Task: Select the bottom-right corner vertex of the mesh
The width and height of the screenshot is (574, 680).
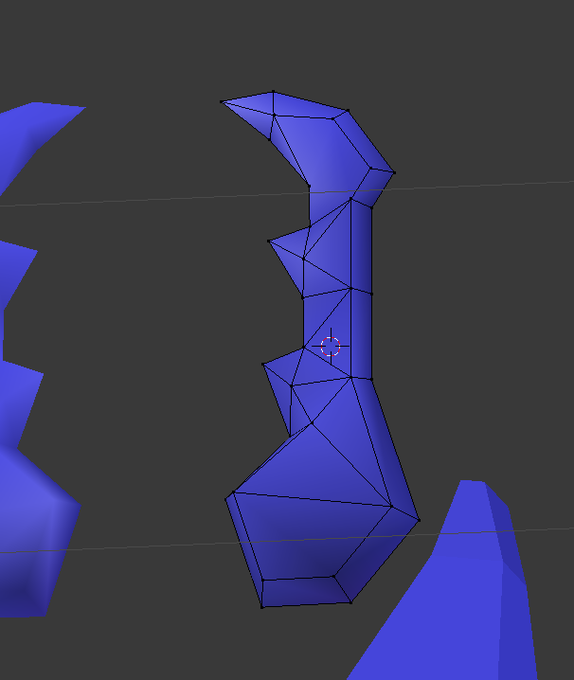Action: 351,602
